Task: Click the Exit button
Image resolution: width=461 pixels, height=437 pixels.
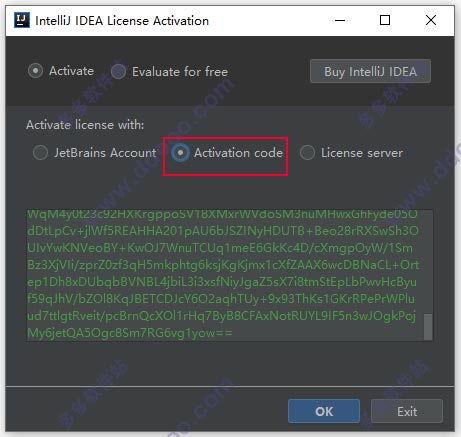Action: 407,411
